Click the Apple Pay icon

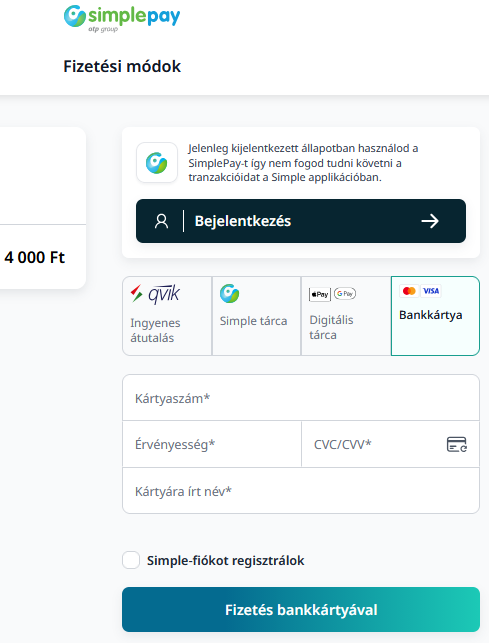point(320,294)
